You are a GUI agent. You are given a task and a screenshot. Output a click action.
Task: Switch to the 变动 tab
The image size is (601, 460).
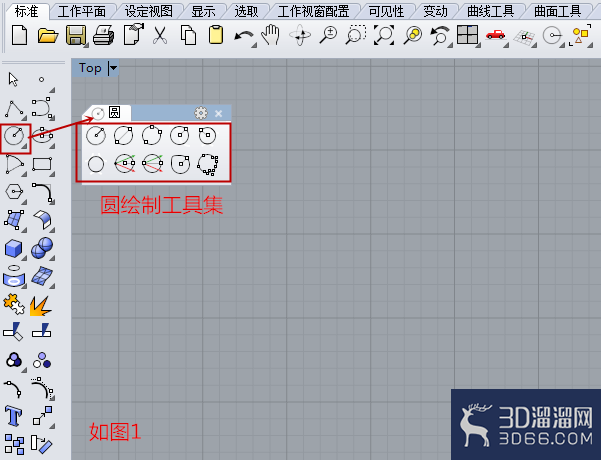(x=435, y=12)
